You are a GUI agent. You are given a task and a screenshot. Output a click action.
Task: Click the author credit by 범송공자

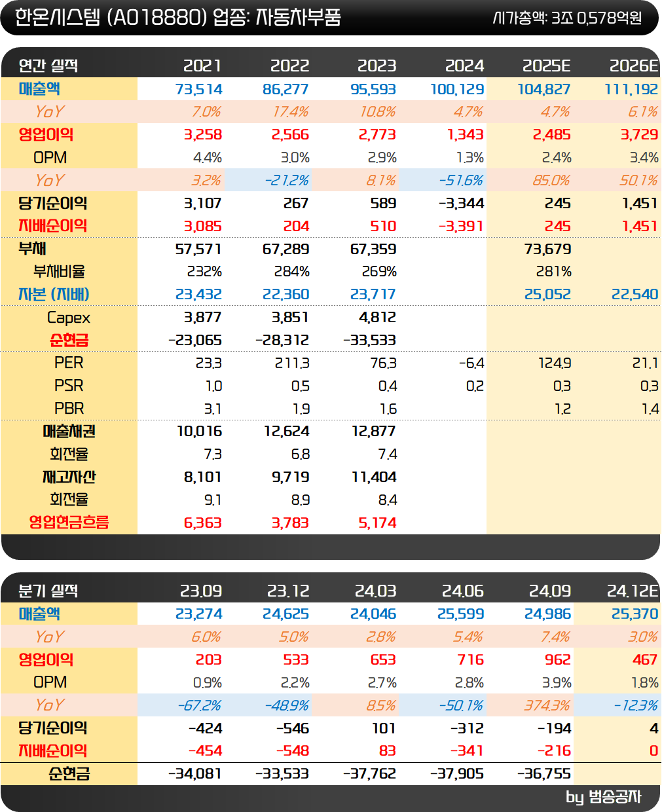pos(603,797)
